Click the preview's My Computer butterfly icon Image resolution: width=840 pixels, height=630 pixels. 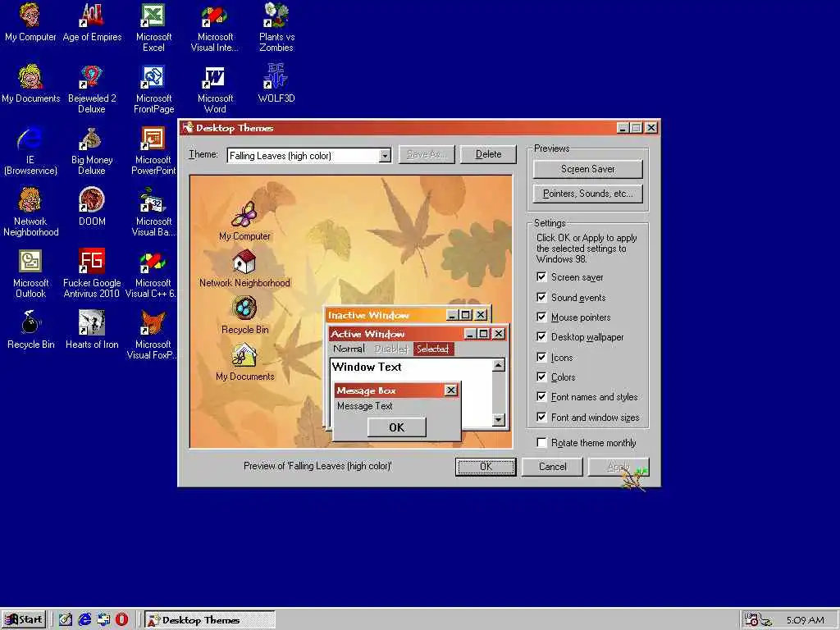coord(244,214)
